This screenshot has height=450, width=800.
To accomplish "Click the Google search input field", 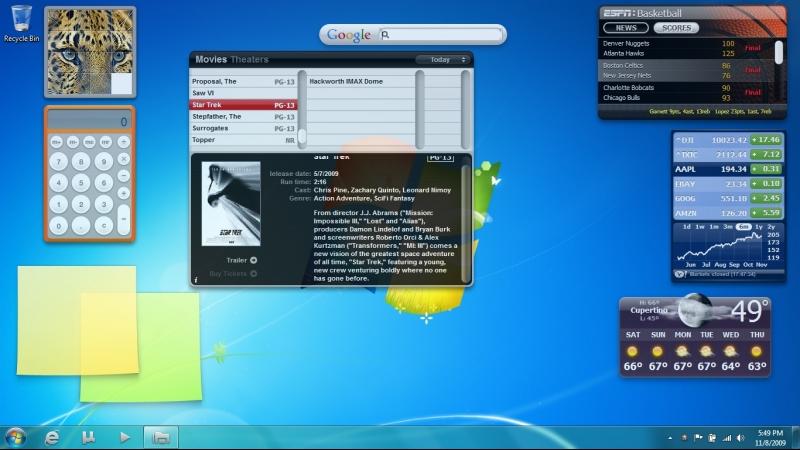I will pos(445,35).
